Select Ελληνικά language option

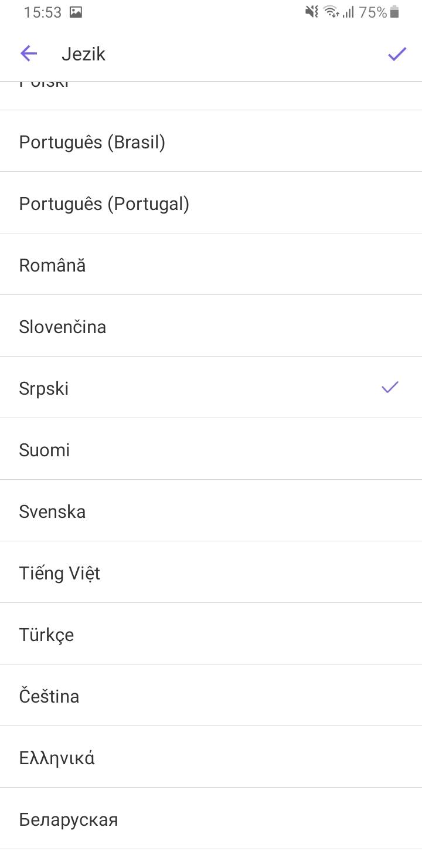[57, 758]
